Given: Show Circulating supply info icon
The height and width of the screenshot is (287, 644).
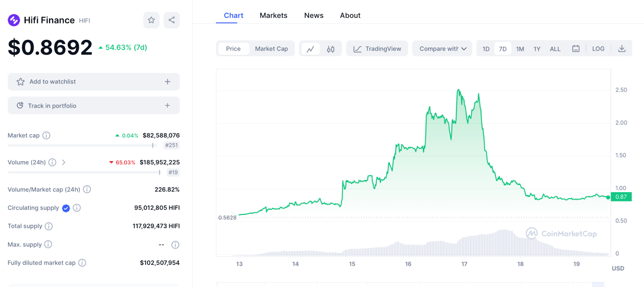Looking at the screenshot, I should [x=77, y=208].
